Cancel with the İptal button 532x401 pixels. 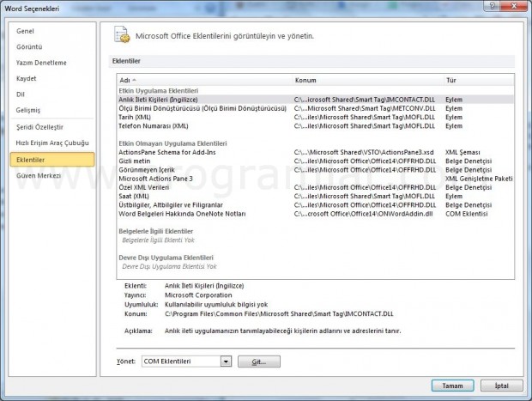click(501, 386)
